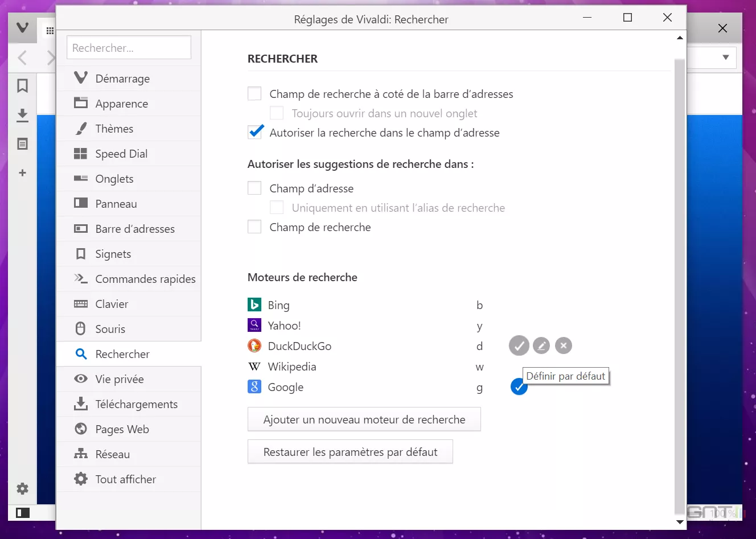Open the Notes panel icon
This screenshot has width=756, height=539.
[22, 144]
